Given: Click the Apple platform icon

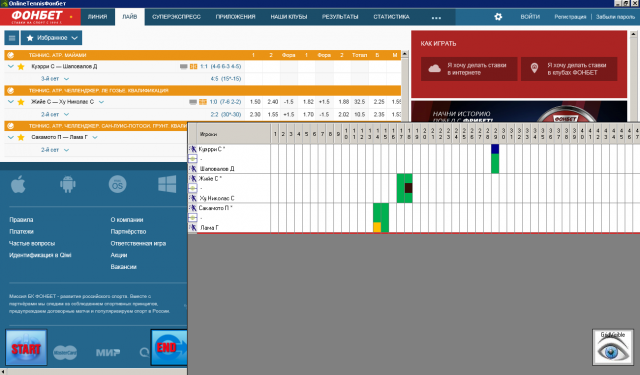Looking at the screenshot, I should (18, 184).
